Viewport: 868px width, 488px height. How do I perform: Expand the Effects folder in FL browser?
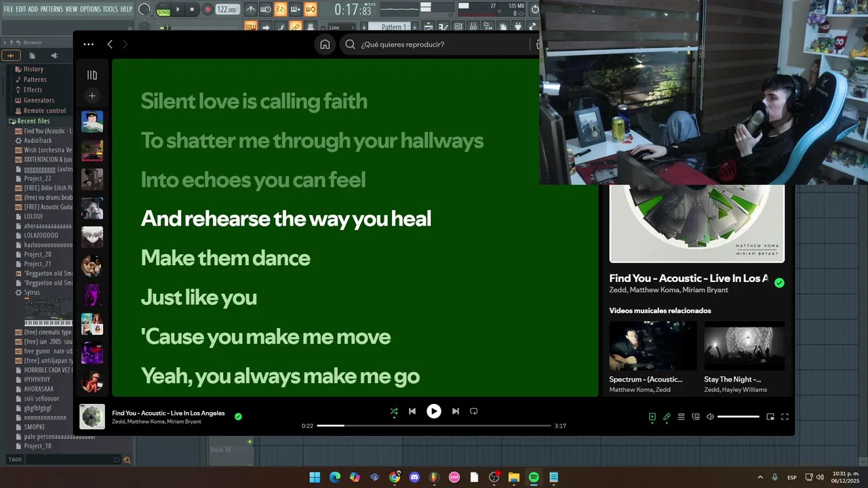coord(33,89)
